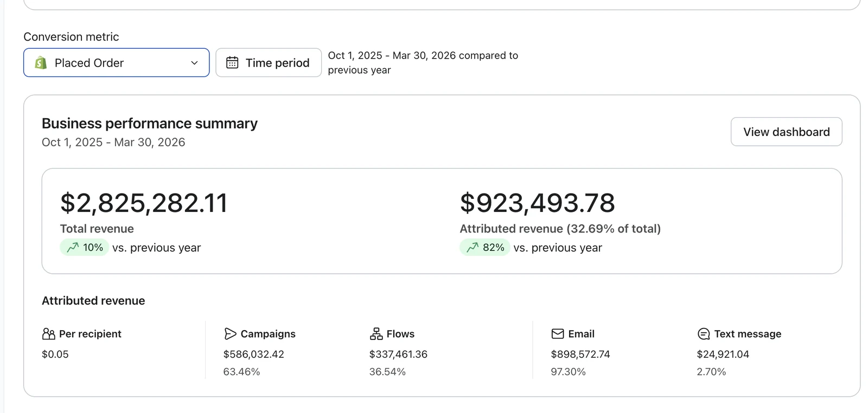Click the Flows value $337,461.36
868x413 pixels.
[x=398, y=354]
